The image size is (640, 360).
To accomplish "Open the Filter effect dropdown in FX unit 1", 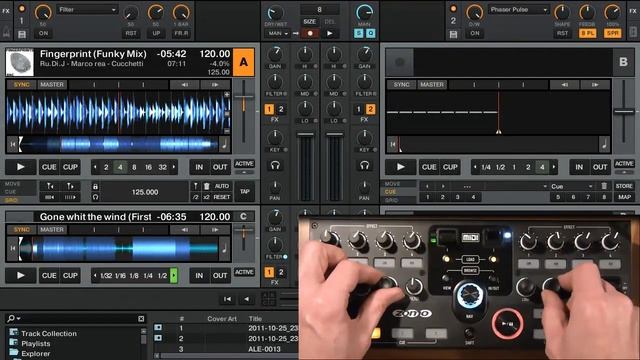I will pos(87,10).
